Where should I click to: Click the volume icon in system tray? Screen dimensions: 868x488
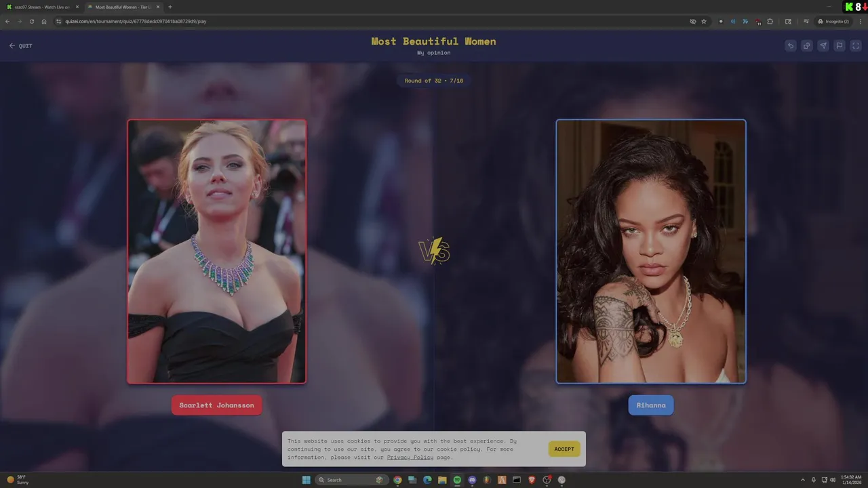833,480
